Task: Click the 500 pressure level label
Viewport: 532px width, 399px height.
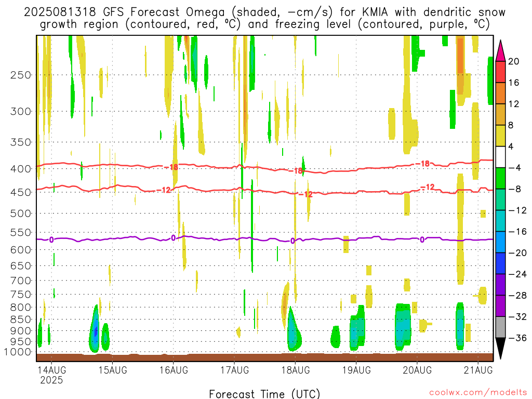Action: pos(21,214)
